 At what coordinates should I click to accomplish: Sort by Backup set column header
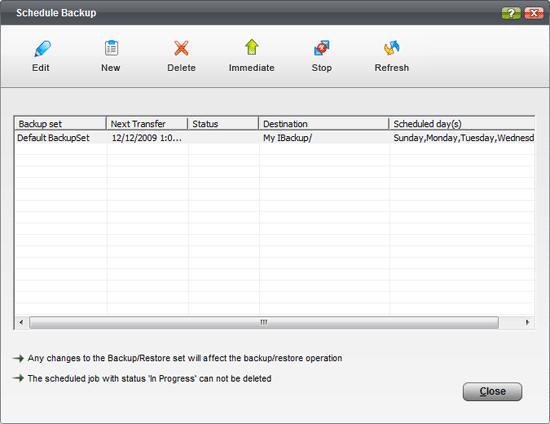[x=60, y=124]
